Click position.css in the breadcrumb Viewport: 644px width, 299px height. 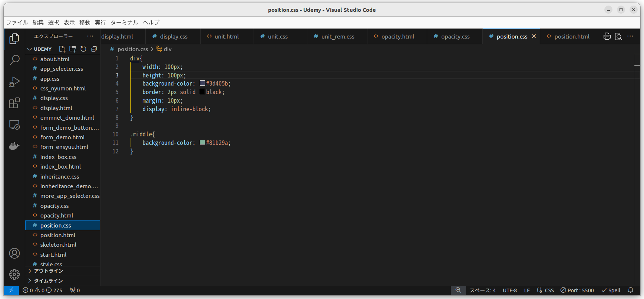point(132,49)
